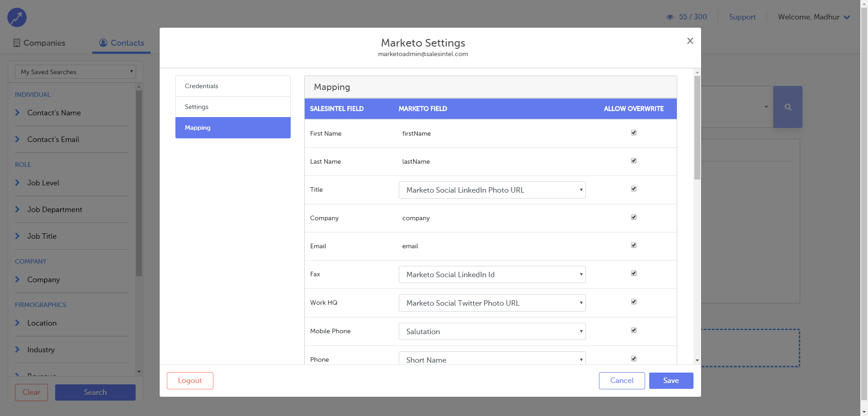Switch to the Companies tab
Screen dimensions: 868x416
pos(39,43)
